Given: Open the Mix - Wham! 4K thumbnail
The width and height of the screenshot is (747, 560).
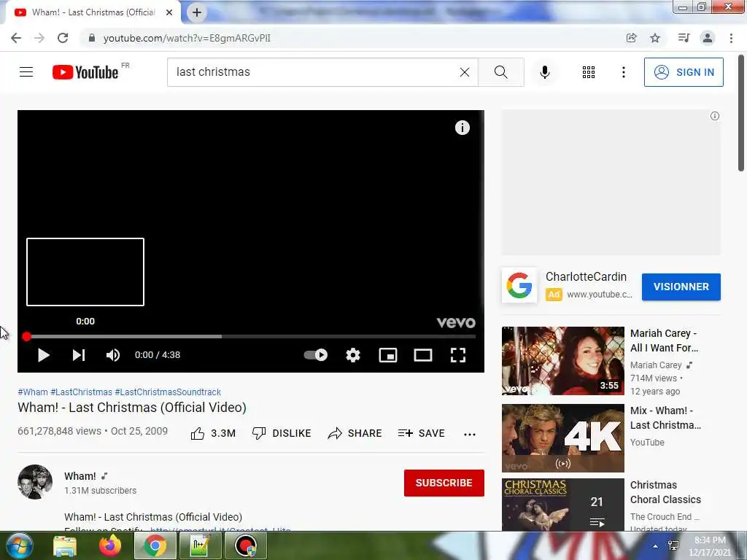Looking at the screenshot, I should (x=563, y=438).
